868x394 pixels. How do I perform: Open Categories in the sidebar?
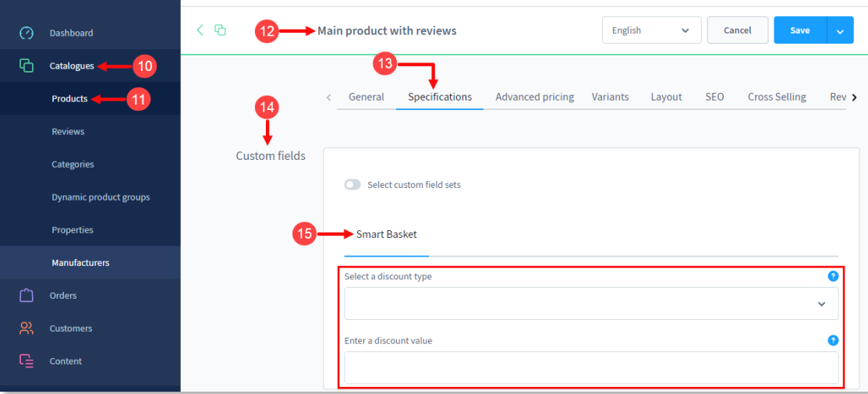pyautogui.click(x=73, y=164)
